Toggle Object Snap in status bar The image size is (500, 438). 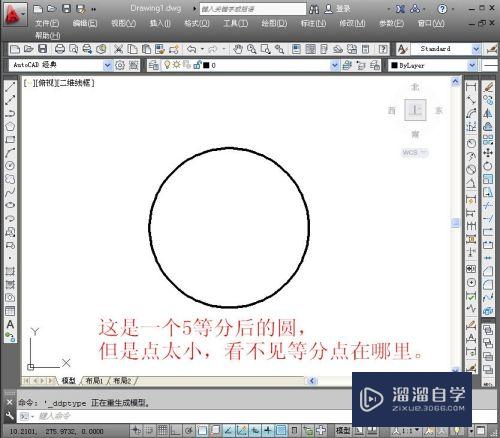[x=202, y=430]
